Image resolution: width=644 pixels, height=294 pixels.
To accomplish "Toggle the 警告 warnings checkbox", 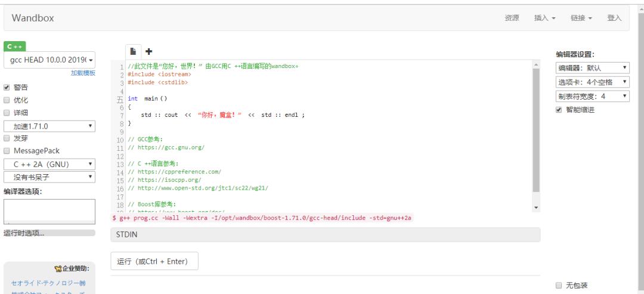I will [x=7, y=88].
